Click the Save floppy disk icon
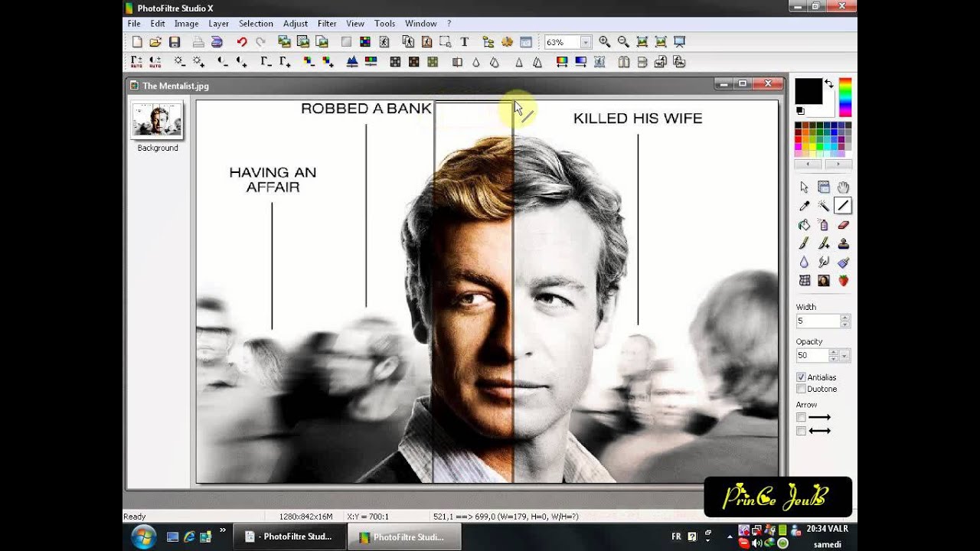This screenshot has width=980, height=551. pyautogui.click(x=175, y=42)
